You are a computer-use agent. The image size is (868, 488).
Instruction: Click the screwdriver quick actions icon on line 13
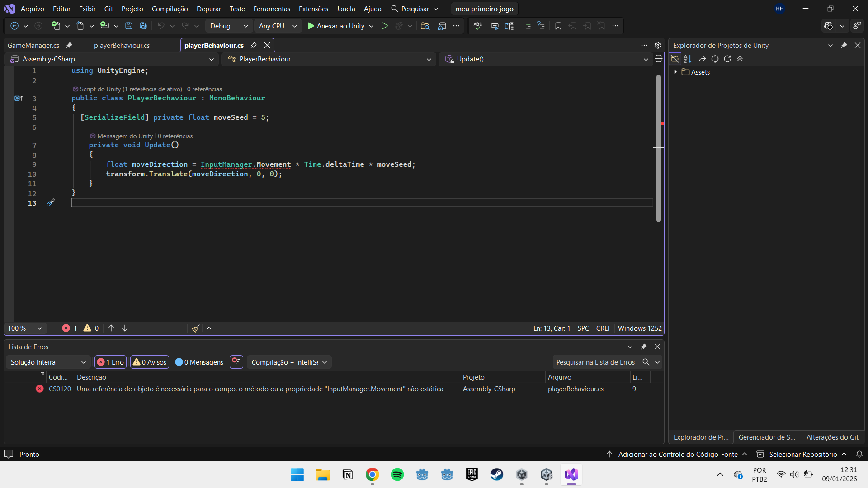51,203
